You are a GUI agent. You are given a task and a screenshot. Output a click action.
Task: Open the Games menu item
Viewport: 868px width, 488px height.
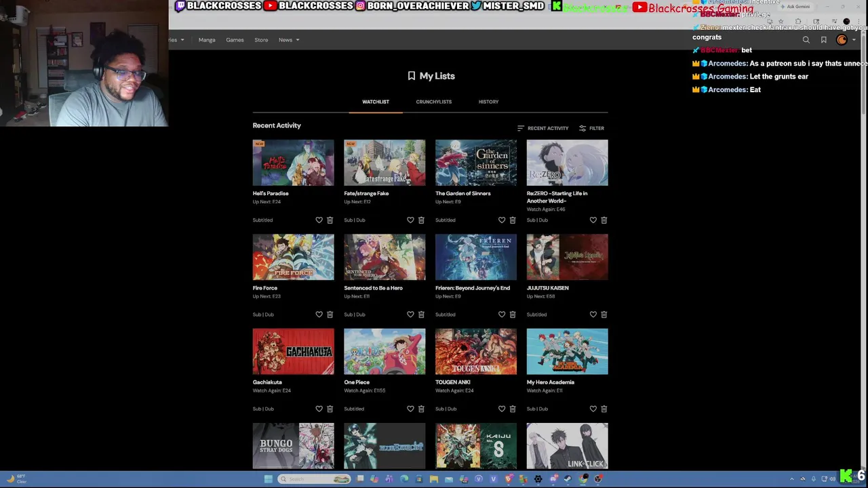235,40
